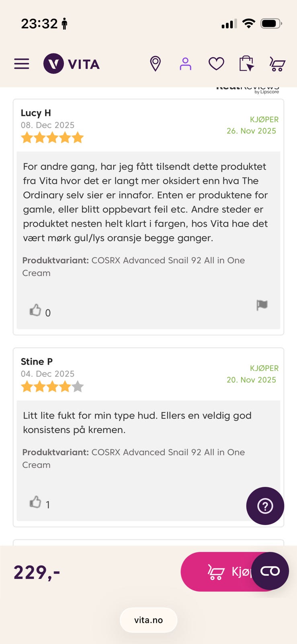The width and height of the screenshot is (297, 644).
Task: Select reviewer name Stine P
Action: [37, 361]
